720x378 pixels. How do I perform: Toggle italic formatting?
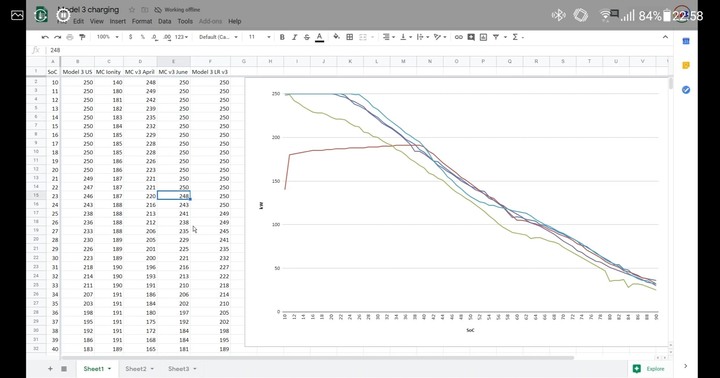[294, 37]
